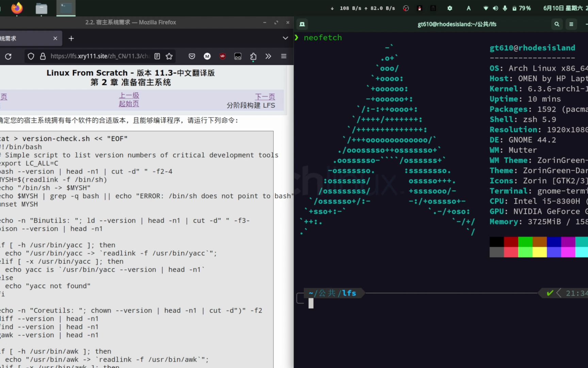
Task: Open the input method A indicator
Action: 469,8
